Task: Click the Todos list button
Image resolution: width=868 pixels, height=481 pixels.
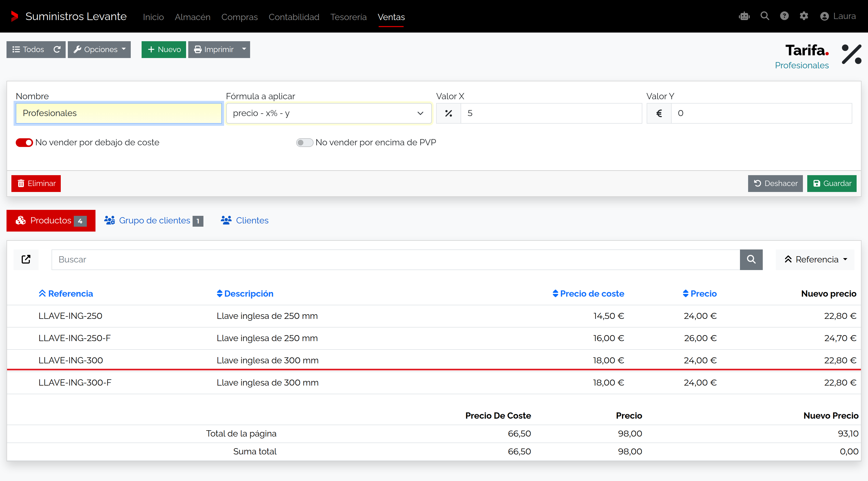Action: pyautogui.click(x=28, y=50)
